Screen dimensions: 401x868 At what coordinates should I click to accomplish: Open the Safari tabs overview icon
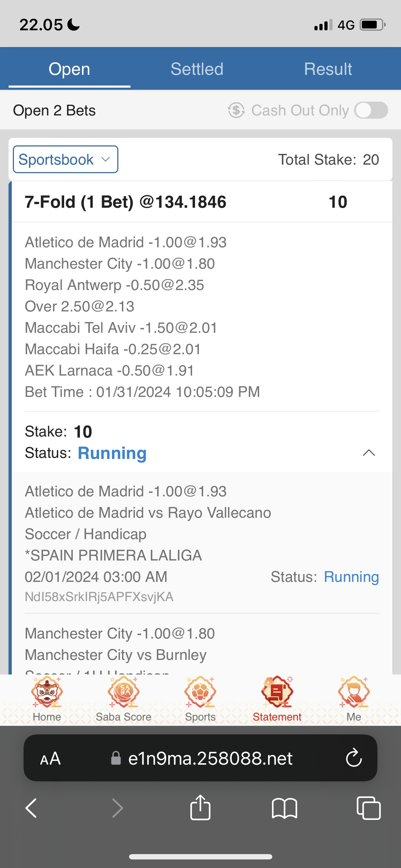pos(368,808)
